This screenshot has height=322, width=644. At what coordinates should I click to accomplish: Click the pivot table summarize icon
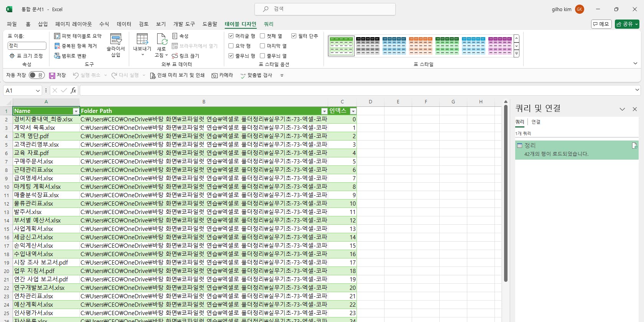[x=57, y=36]
